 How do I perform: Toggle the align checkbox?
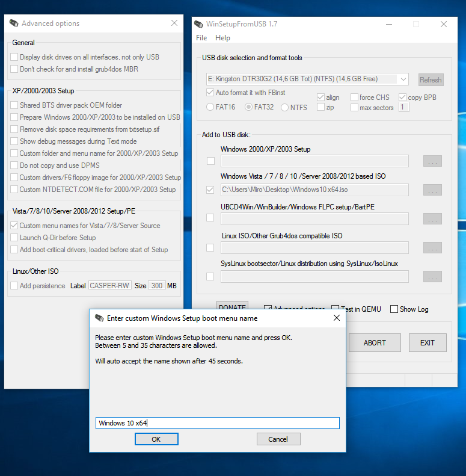(x=320, y=97)
